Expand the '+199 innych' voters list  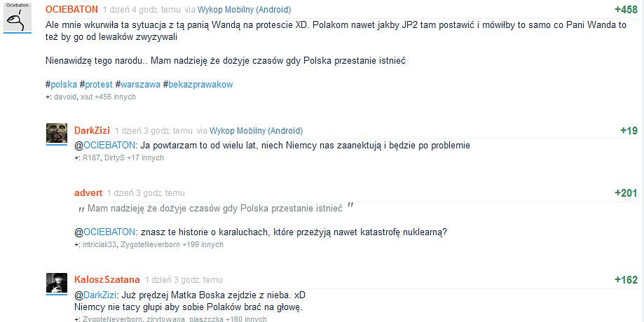tap(203, 245)
